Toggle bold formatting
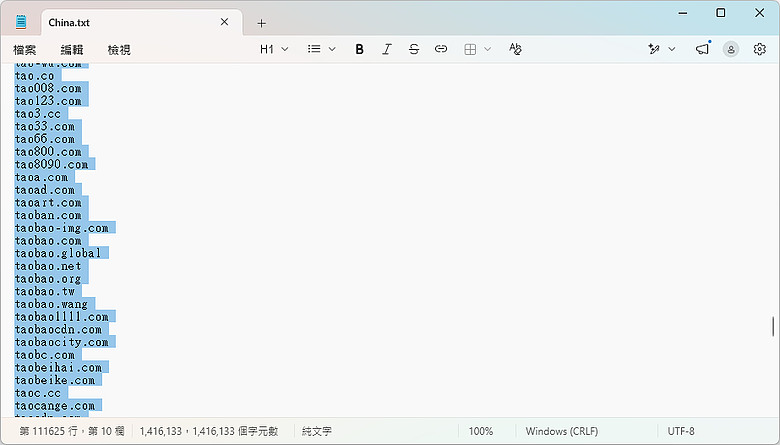 click(359, 49)
